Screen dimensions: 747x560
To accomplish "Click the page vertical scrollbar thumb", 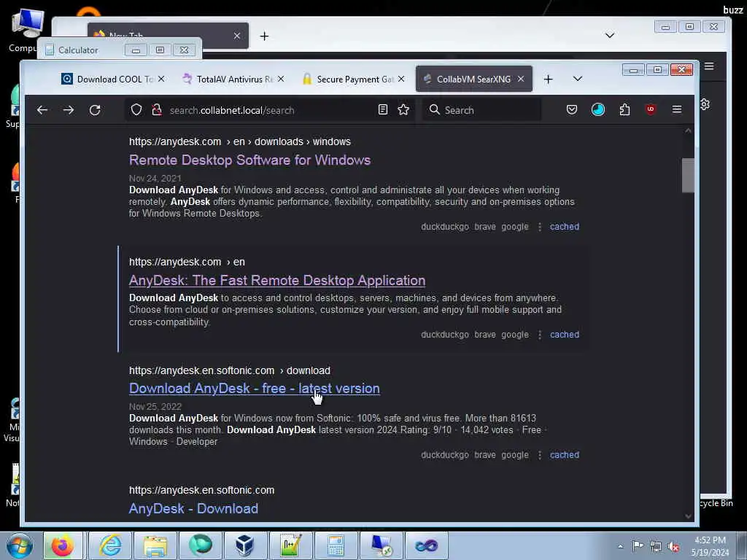I will [688, 175].
